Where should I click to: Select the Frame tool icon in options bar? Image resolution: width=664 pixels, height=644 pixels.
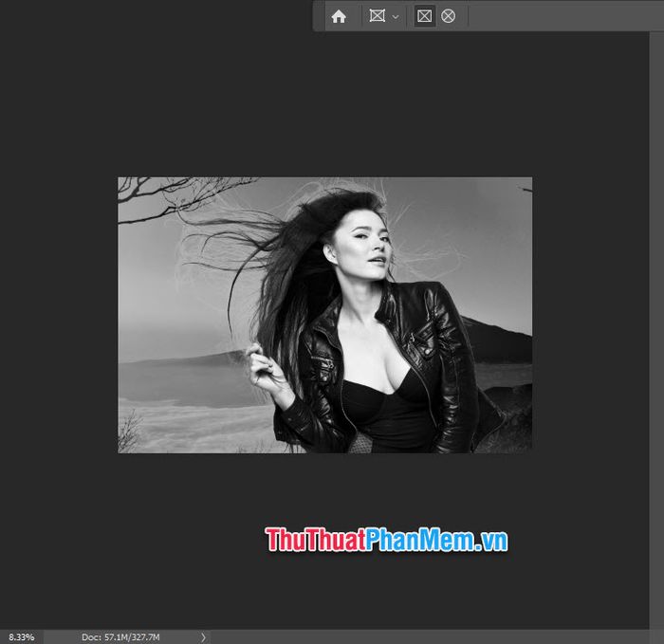(377, 16)
